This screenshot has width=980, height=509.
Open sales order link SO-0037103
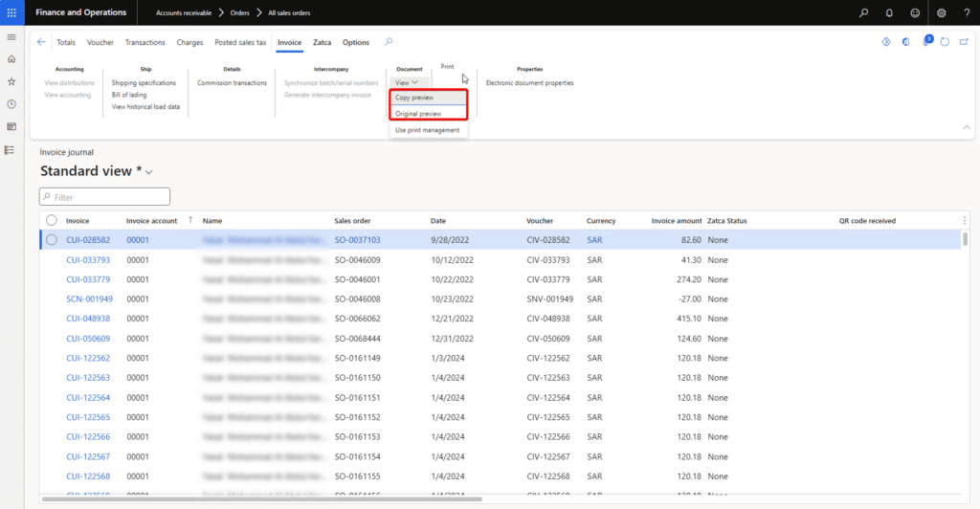(358, 240)
